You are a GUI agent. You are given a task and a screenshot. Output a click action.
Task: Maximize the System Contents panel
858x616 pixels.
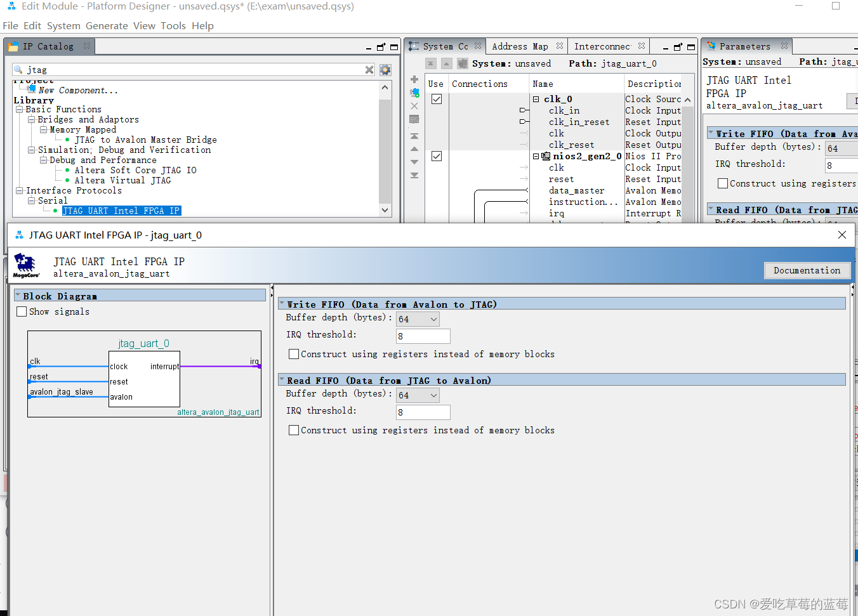tap(691, 47)
